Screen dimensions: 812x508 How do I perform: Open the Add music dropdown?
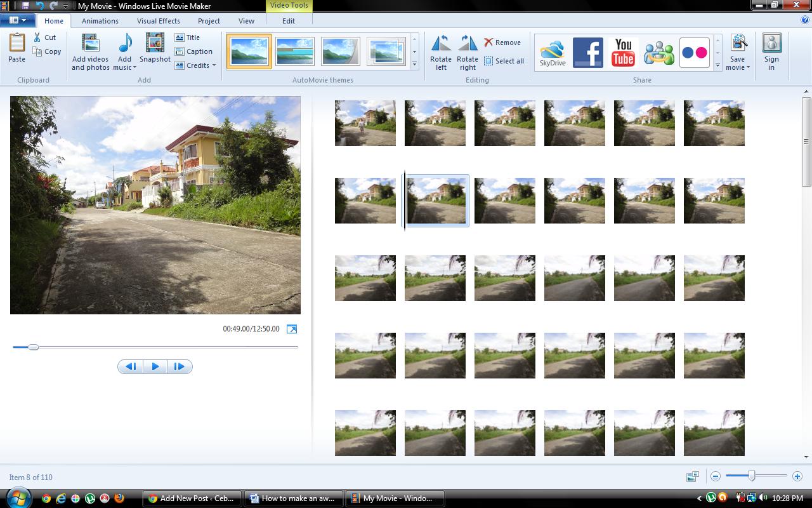point(125,67)
